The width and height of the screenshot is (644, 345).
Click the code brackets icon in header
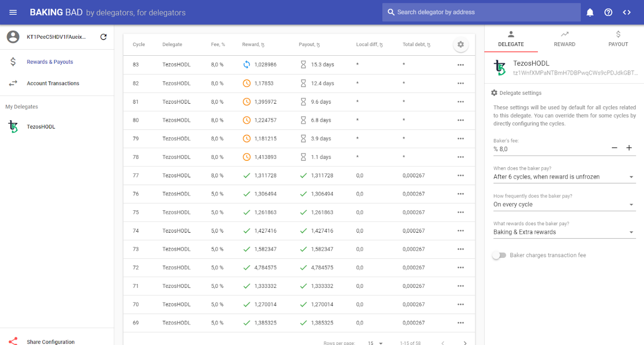(627, 12)
